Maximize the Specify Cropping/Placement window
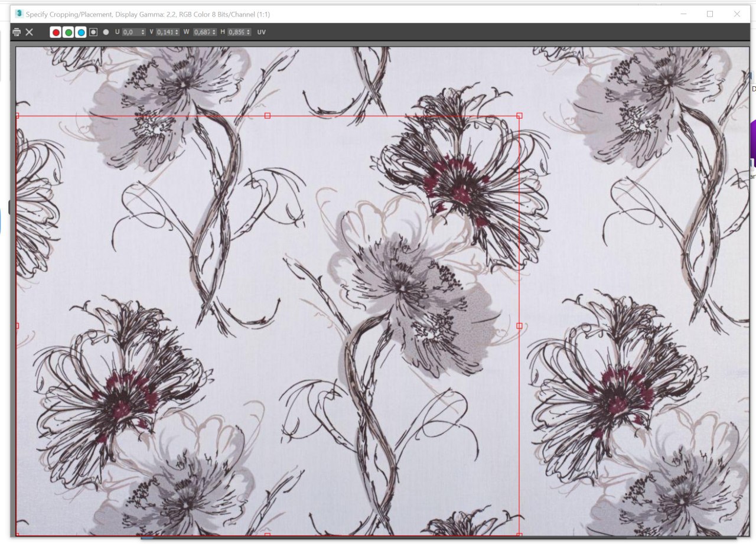Image resolution: width=756 pixels, height=544 pixels. [x=710, y=14]
